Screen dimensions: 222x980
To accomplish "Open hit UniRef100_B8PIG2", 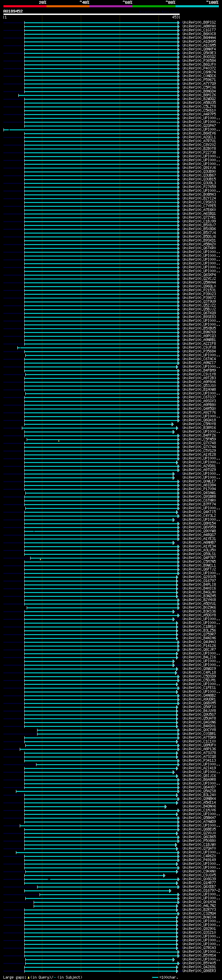I will tap(199, 23).
